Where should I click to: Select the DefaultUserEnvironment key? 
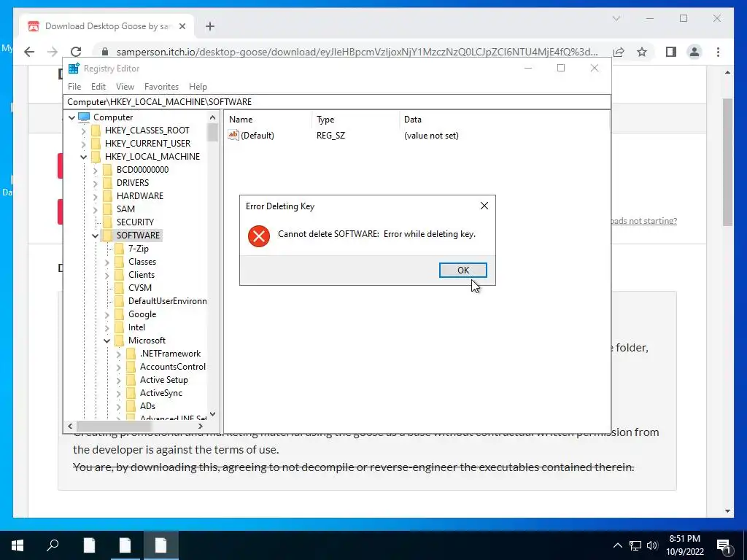click(167, 301)
